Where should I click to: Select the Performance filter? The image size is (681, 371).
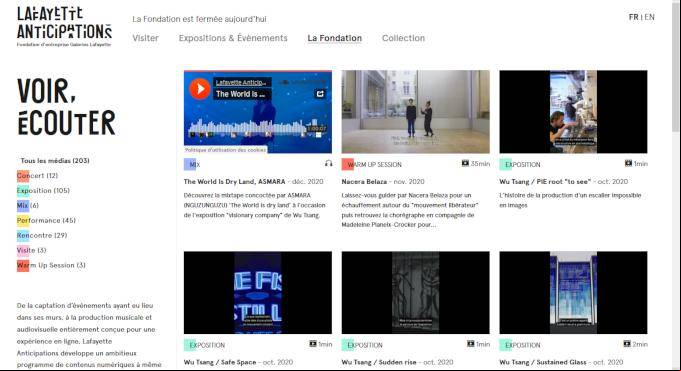[x=46, y=220]
